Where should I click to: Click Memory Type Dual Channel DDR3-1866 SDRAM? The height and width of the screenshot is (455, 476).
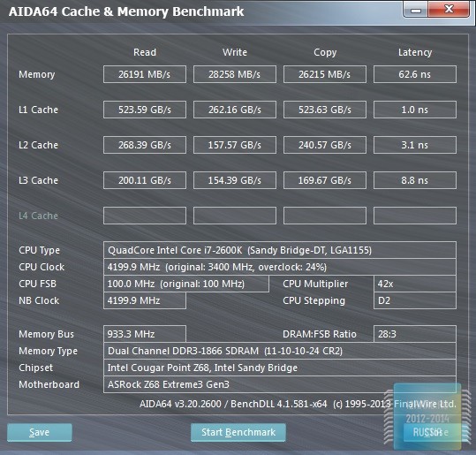[x=280, y=351]
